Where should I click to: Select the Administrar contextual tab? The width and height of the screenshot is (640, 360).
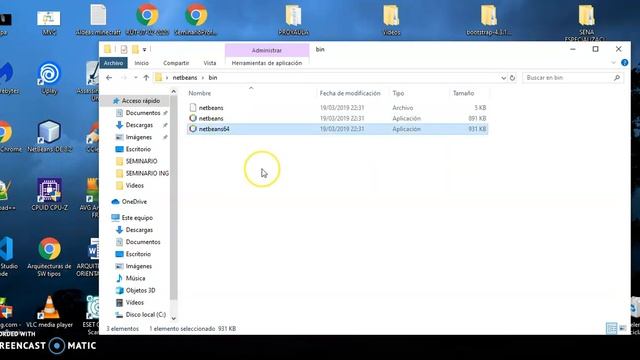tap(267, 50)
